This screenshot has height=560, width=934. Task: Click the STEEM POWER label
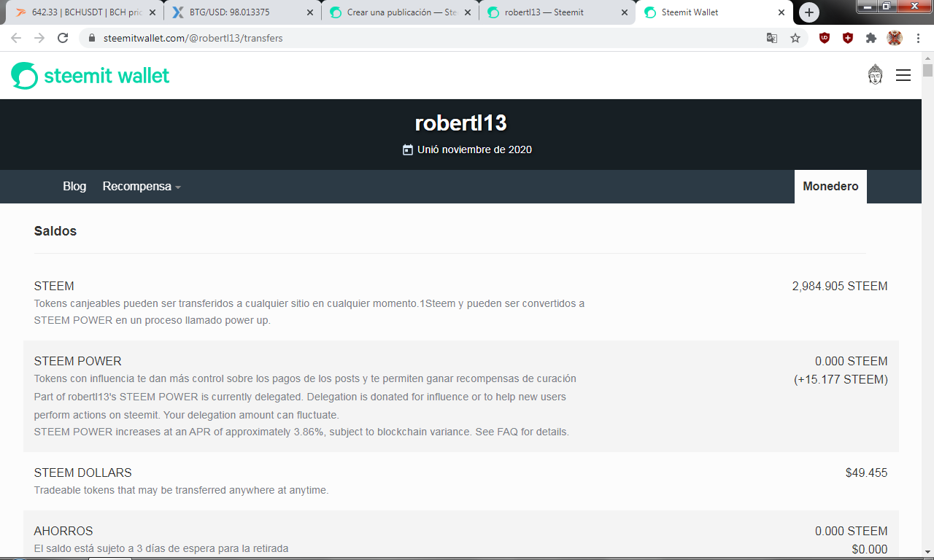coord(78,362)
